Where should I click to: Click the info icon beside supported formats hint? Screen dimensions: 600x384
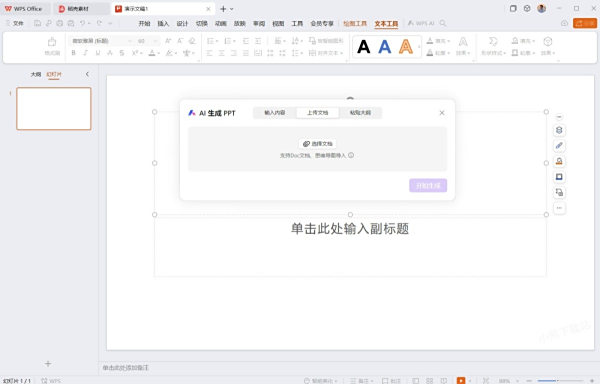[351, 155]
